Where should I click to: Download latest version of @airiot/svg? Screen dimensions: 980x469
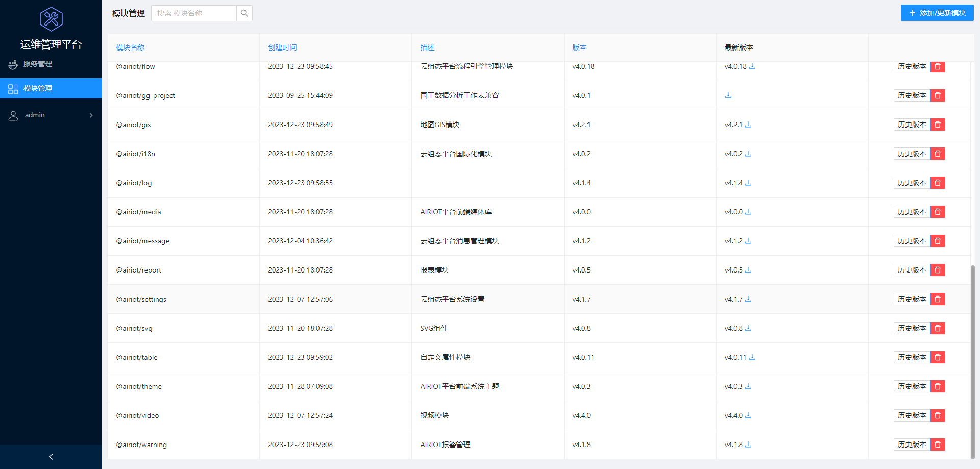click(748, 328)
